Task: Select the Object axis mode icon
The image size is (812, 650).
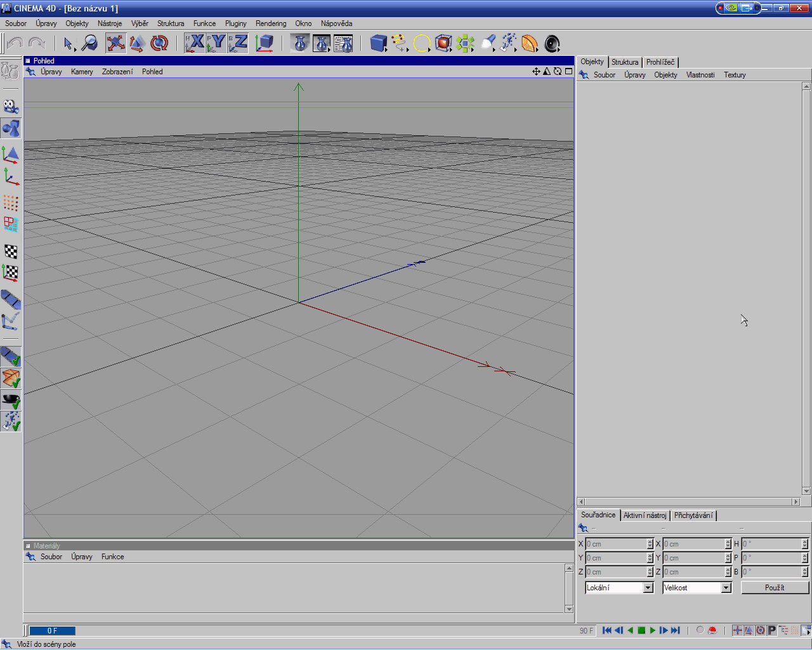Action: point(11,176)
